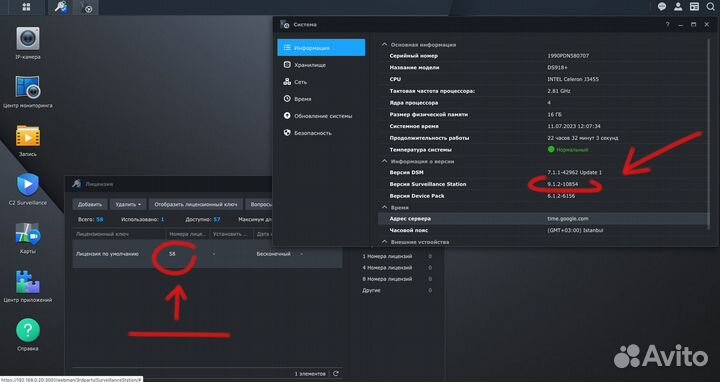Select the Температура системы row
This screenshot has height=382, width=720.
544,150
